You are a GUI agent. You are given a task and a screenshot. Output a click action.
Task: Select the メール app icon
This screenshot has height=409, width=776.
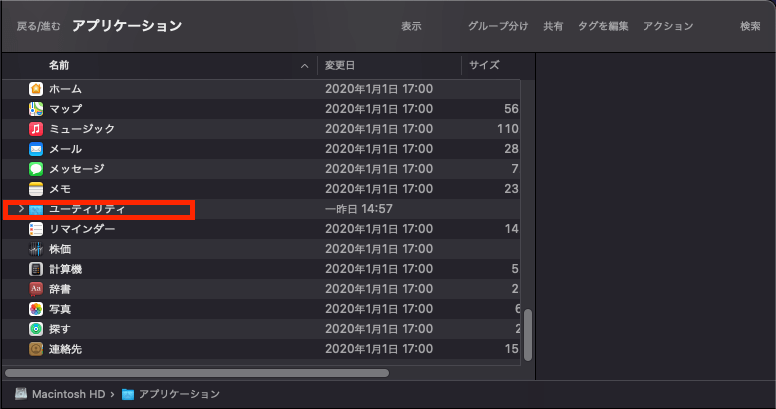pos(36,149)
